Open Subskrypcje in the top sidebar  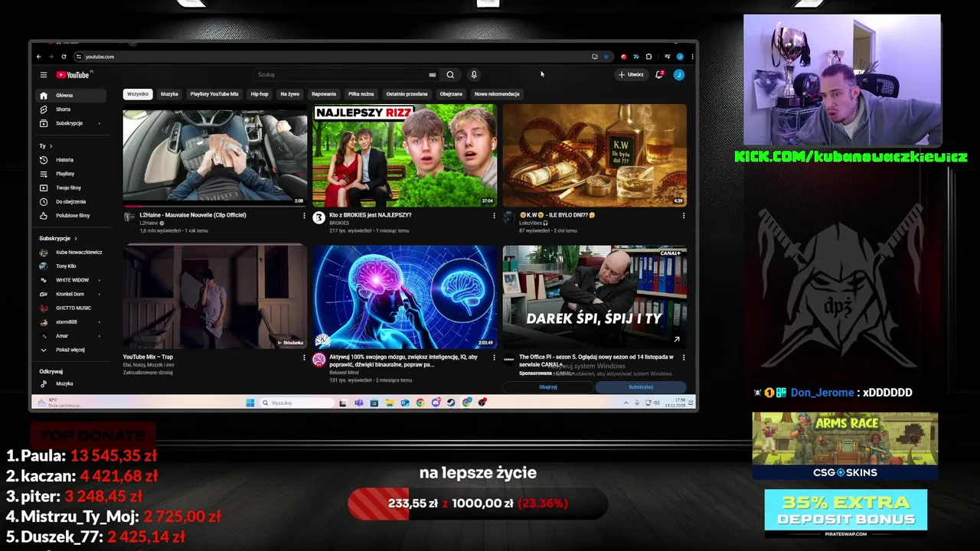point(72,123)
